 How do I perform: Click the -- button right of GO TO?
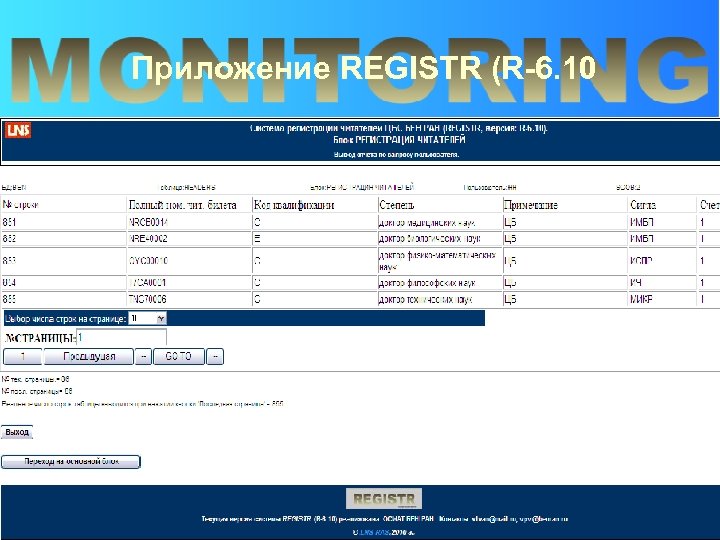click(215, 356)
